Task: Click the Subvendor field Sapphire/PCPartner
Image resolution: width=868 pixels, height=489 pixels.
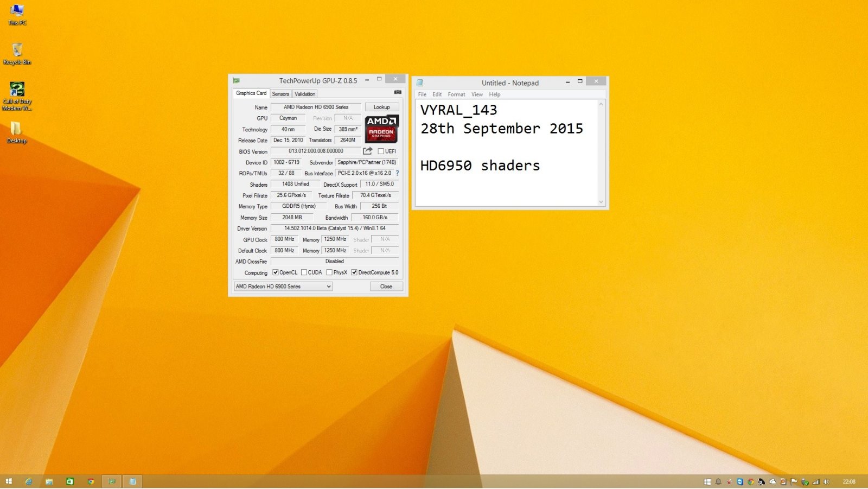Action: [x=367, y=162]
